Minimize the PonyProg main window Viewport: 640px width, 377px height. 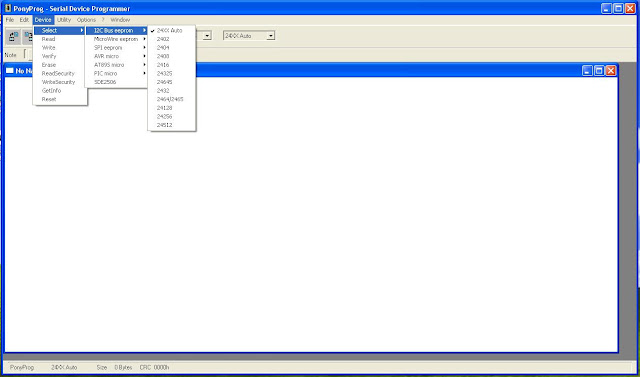point(607,9)
